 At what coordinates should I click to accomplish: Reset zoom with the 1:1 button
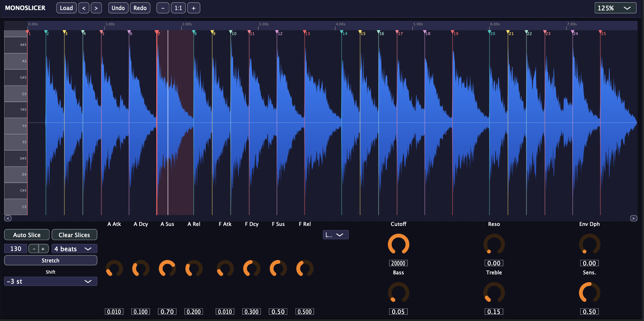tap(178, 8)
